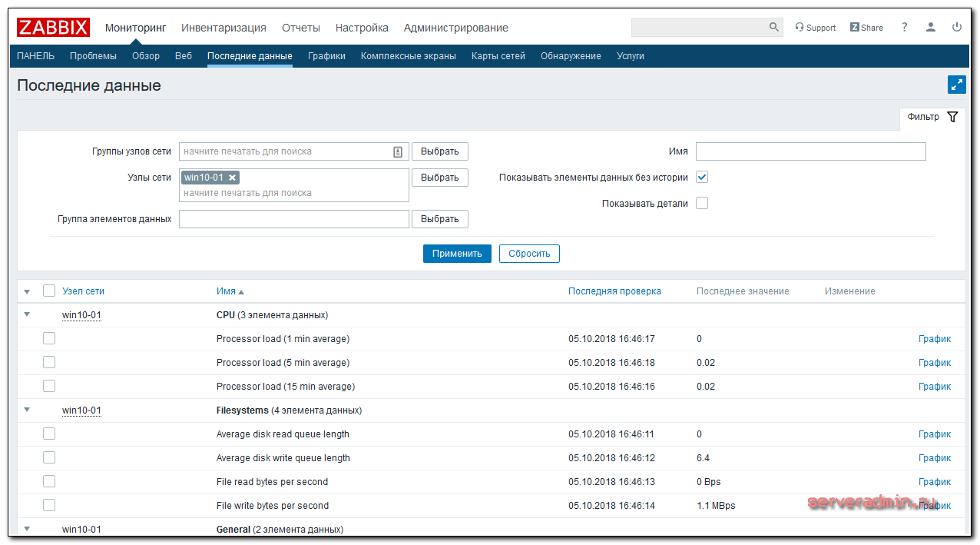Screen dimensions: 980x545
Task: Select the Processor load 1 min checkbox
Action: (x=49, y=338)
